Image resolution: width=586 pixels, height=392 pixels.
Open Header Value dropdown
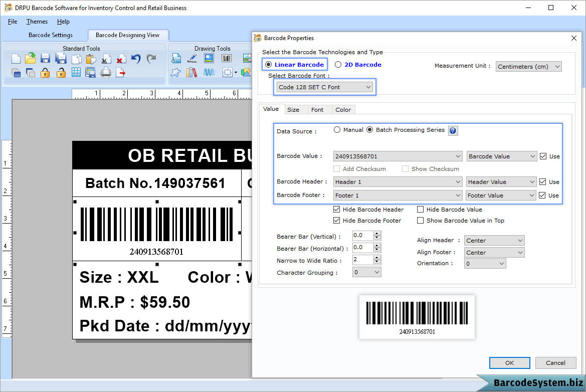click(x=501, y=182)
